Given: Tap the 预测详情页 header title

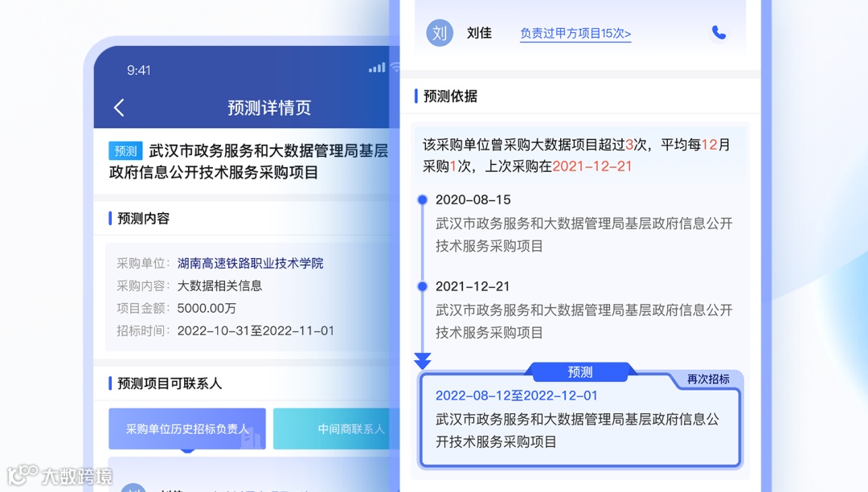Looking at the screenshot, I should tap(269, 108).
